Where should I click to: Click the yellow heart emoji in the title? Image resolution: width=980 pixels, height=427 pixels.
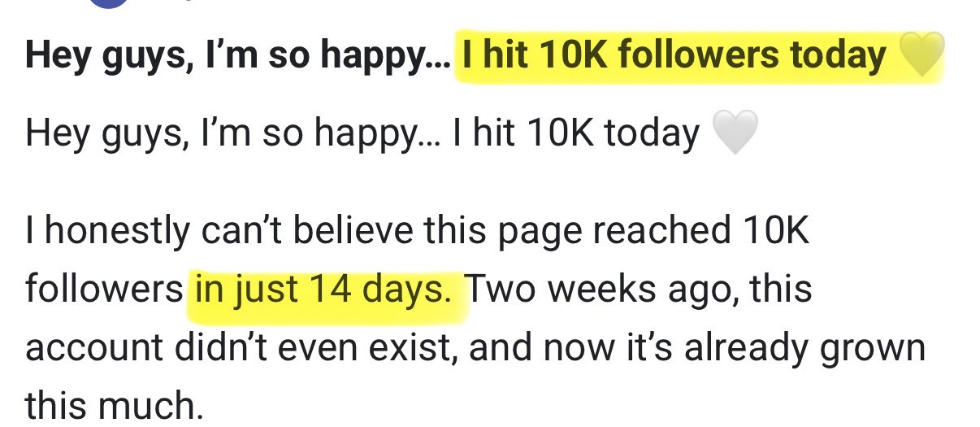click(922, 54)
